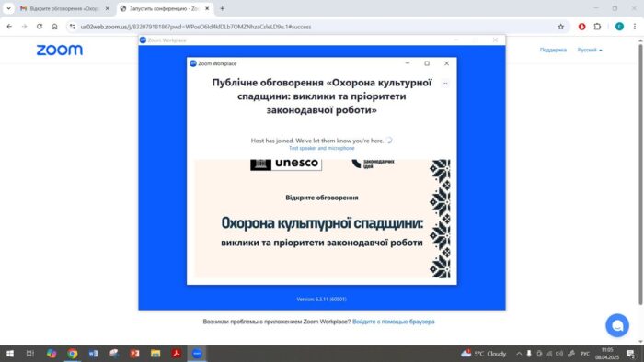Click the Zoom logo on the webpage

point(60,50)
